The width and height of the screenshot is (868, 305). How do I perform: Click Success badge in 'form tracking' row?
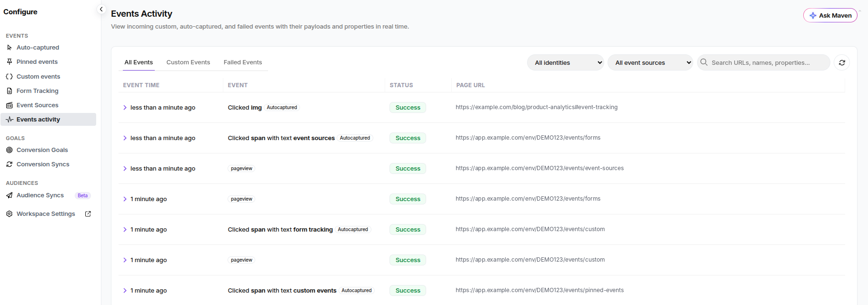point(408,230)
